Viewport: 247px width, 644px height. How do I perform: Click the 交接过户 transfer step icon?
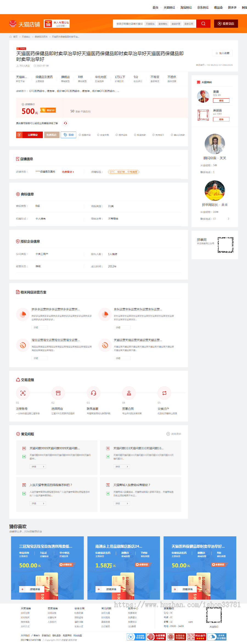(164, 393)
